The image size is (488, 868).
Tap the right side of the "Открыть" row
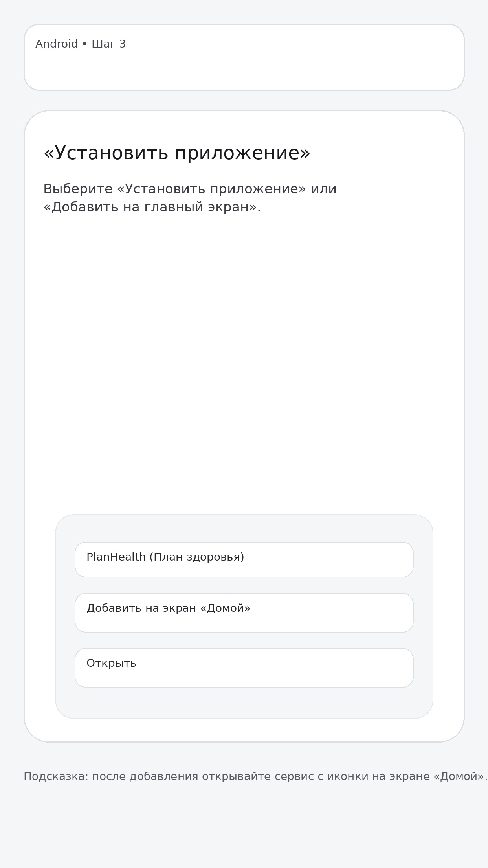tap(354, 668)
